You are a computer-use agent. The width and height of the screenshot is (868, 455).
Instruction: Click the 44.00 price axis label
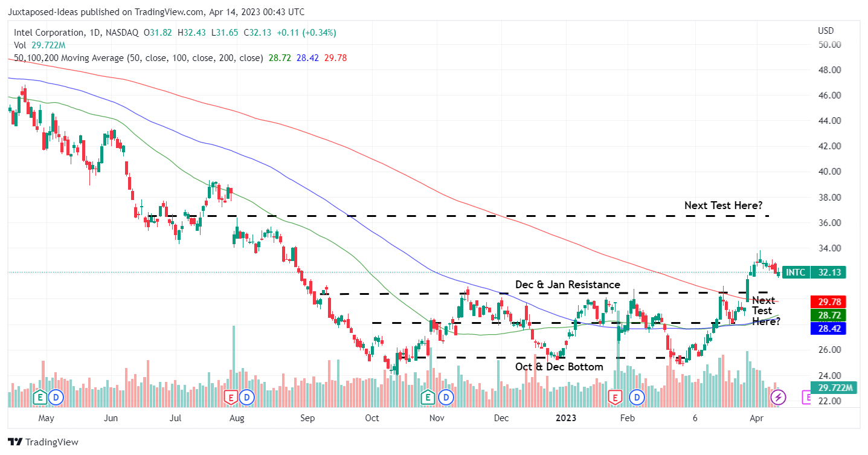[x=829, y=120]
